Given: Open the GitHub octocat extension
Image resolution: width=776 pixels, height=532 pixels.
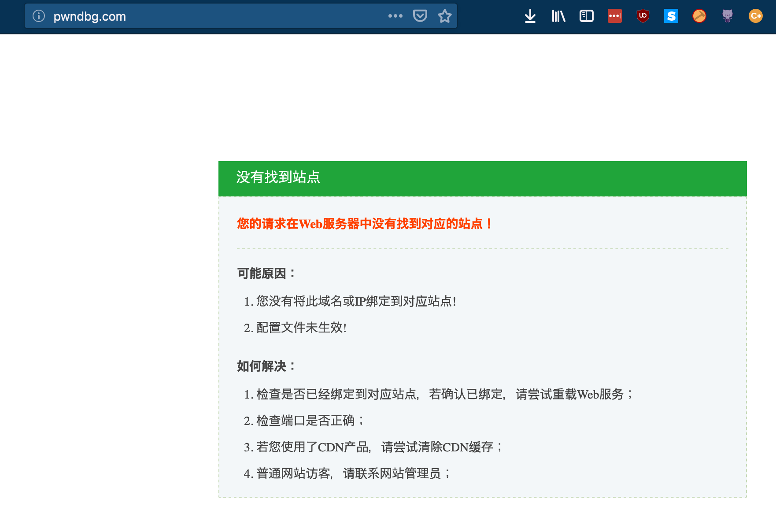Looking at the screenshot, I should point(728,16).
